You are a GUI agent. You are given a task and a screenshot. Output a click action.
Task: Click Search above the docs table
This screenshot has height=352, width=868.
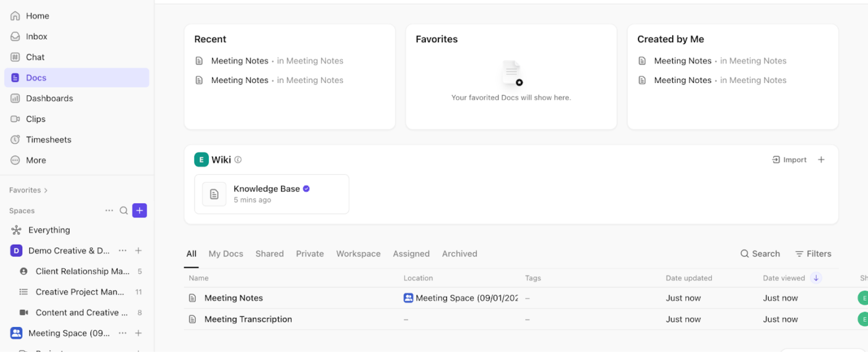[x=760, y=253]
